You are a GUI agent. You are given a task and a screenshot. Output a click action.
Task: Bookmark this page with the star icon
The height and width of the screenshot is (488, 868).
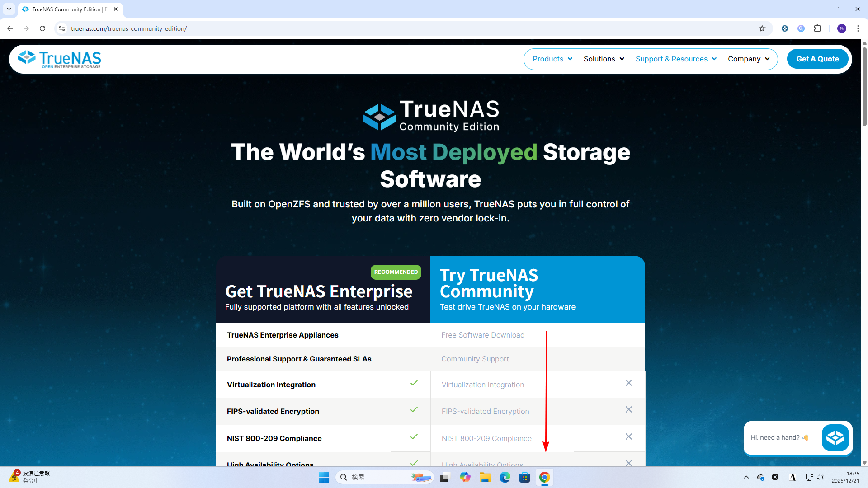(x=762, y=28)
